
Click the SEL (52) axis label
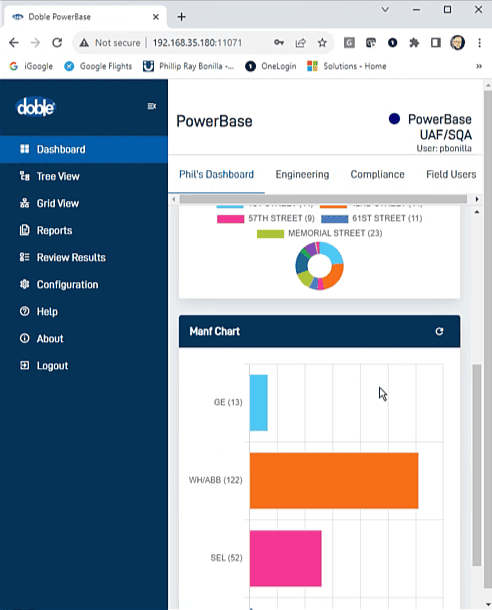(x=226, y=558)
